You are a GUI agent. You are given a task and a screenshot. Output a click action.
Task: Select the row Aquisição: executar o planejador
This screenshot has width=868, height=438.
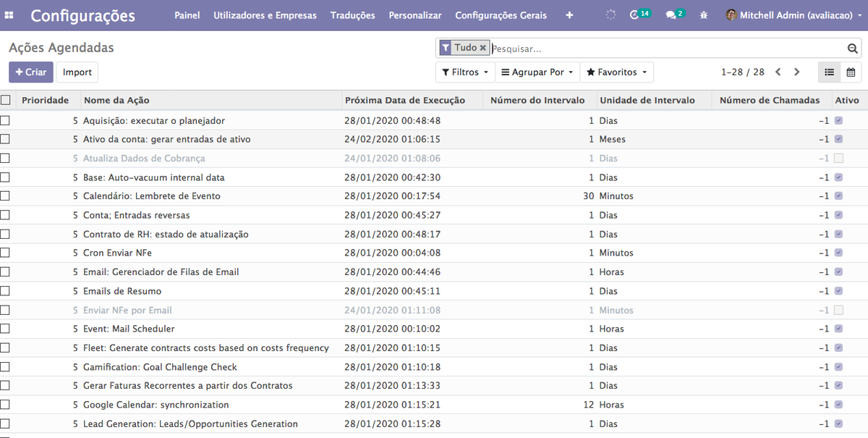pos(6,120)
